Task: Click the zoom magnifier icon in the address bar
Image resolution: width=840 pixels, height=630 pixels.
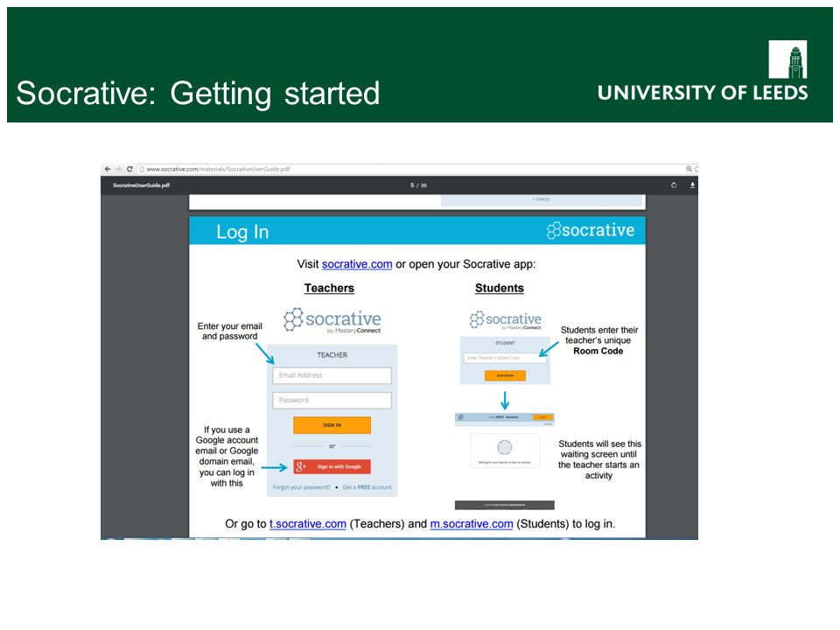Action: point(689,169)
